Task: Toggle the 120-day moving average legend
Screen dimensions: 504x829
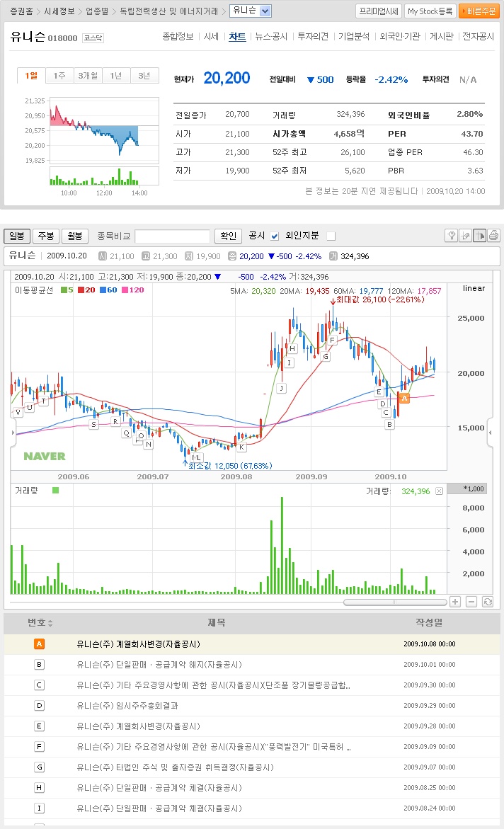Action: [133, 290]
